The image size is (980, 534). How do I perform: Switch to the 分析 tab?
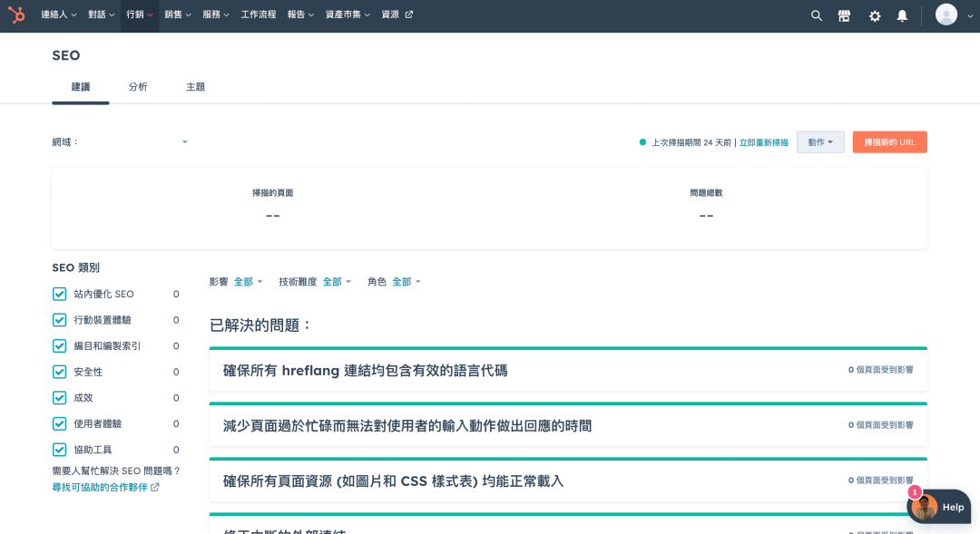138,87
